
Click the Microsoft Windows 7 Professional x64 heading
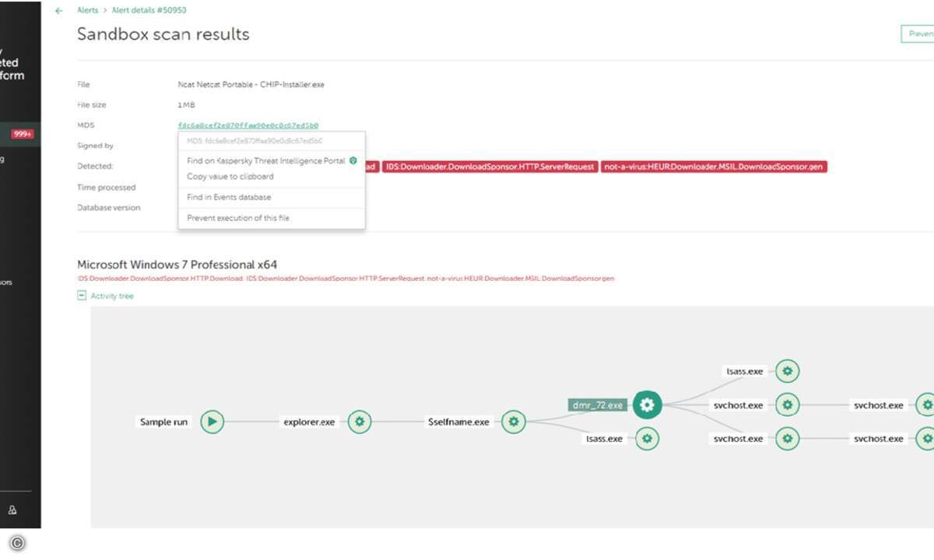[x=177, y=264]
